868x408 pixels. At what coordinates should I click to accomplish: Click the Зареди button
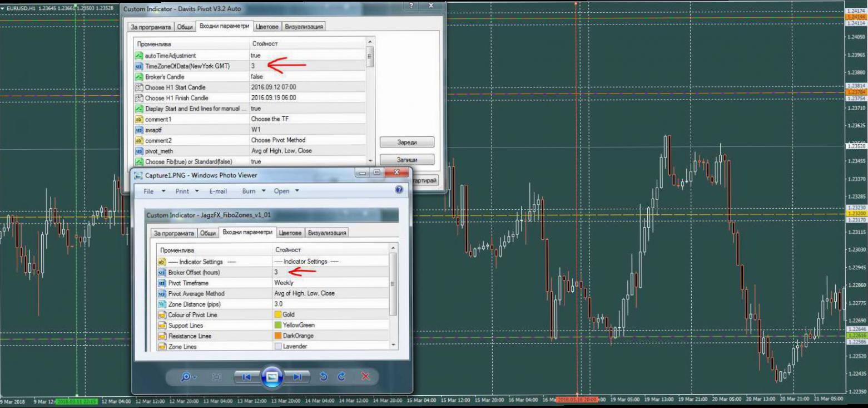(x=406, y=142)
